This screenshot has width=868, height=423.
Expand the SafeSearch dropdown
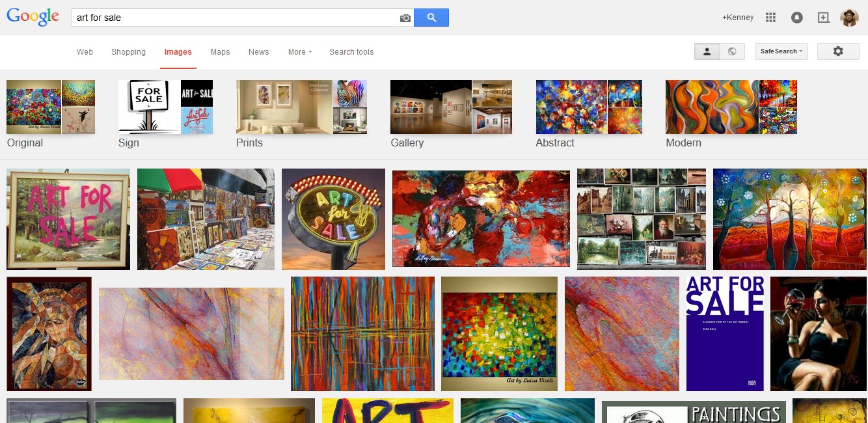(781, 51)
